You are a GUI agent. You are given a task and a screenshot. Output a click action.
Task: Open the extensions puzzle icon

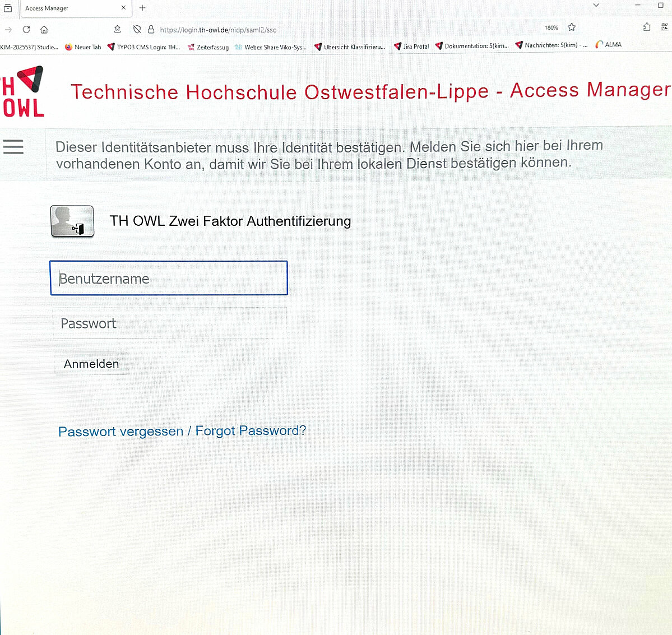(647, 27)
